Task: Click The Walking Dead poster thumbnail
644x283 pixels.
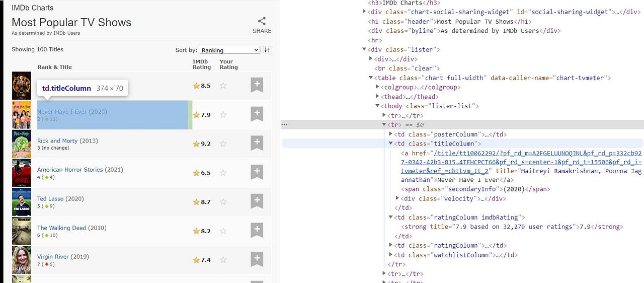Action: click(x=22, y=231)
